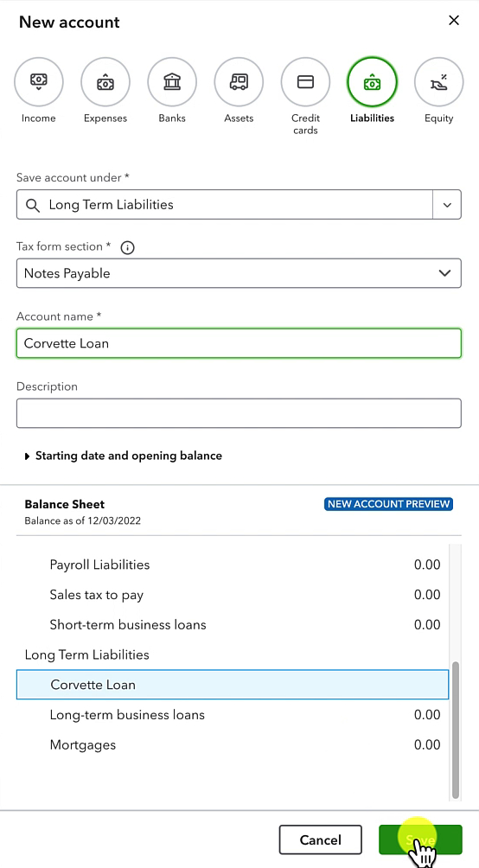Click the empty Description field
Screen dimensions: 479x868
pyautogui.click(x=239, y=413)
